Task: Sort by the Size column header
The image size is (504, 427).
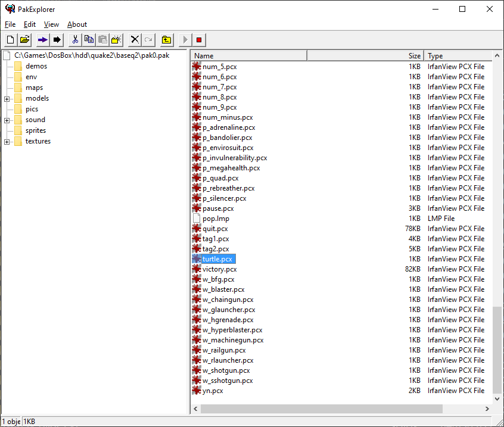Action: point(365,56)
